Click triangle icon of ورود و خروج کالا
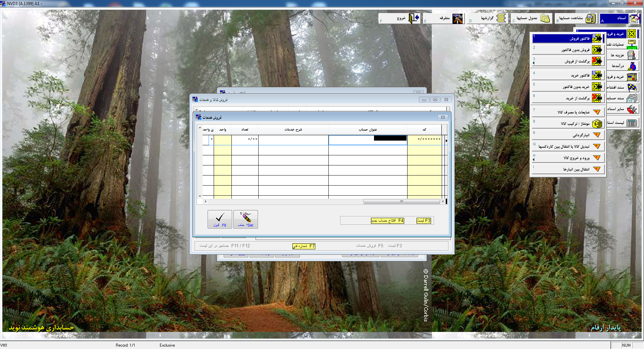Image resolution: width=644 pixels, height=349 pixels. [x=597, y=158]
